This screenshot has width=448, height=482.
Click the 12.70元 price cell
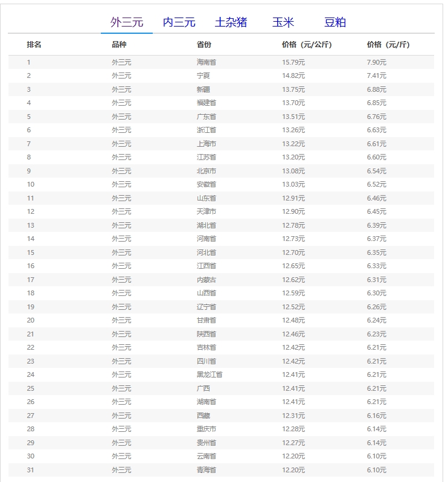coord(293,252)
